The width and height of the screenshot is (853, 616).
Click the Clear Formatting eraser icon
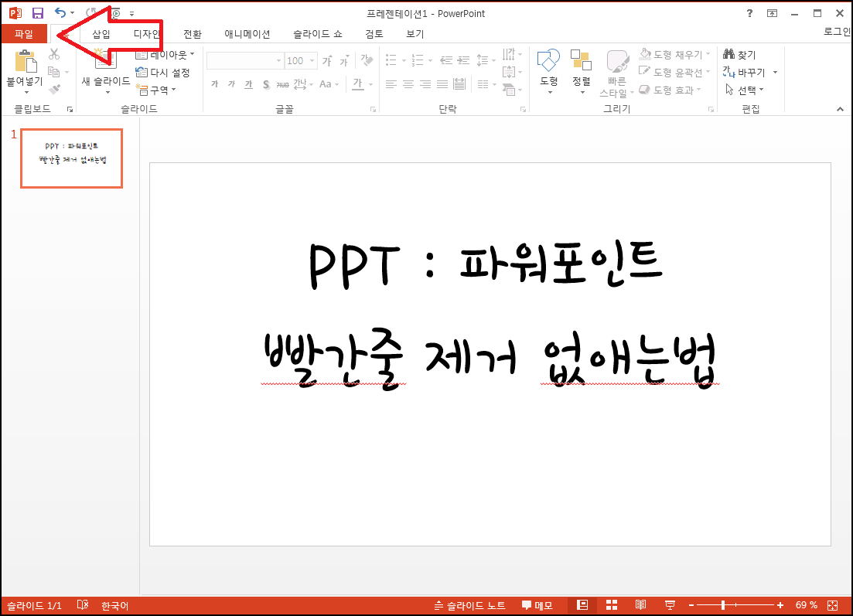point(367,60)
